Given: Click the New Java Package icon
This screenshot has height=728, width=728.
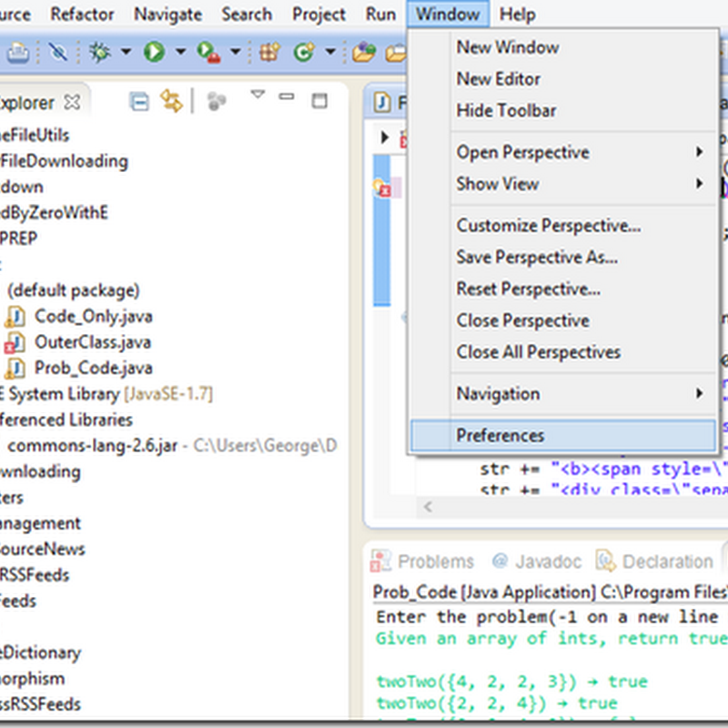Looking at the screenshot, I should click(269, 52).
